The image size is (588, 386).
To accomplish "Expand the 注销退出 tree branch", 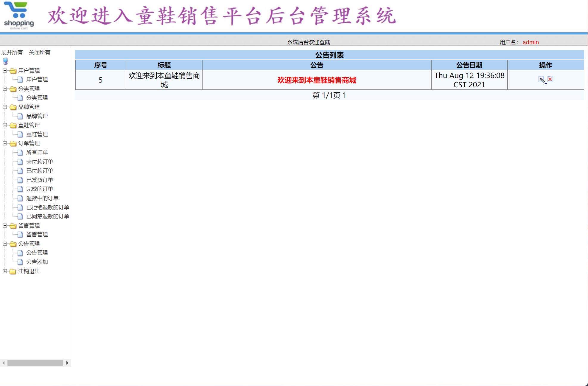I will click(x=4, y=272).
